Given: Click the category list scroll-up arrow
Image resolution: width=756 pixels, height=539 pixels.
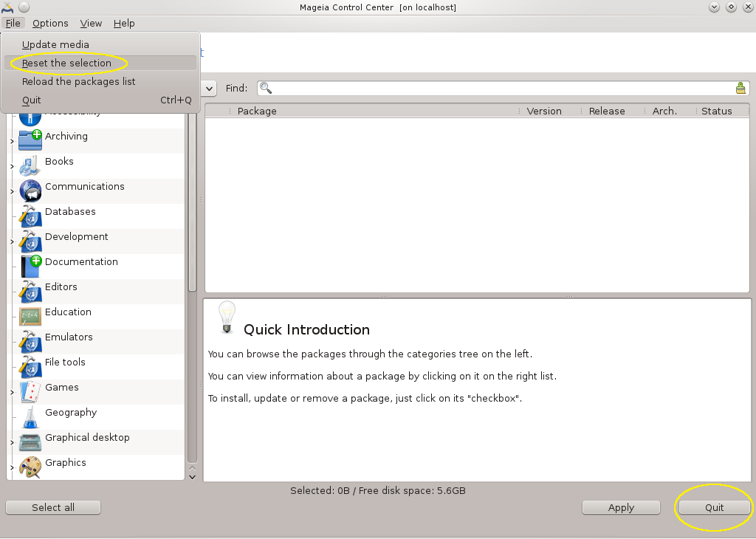Looking at the screenshot, I should [x=193, y=468].
